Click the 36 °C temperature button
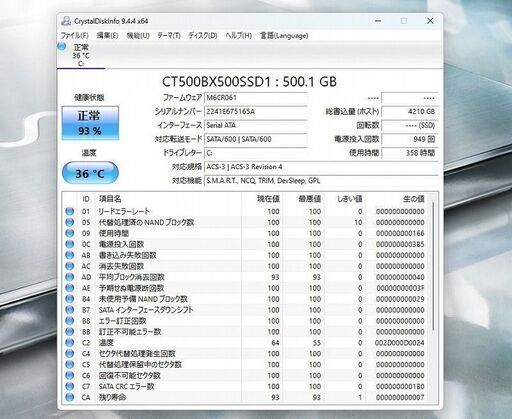The width and height of the screenshot is (512, 419). pos(90,173)
